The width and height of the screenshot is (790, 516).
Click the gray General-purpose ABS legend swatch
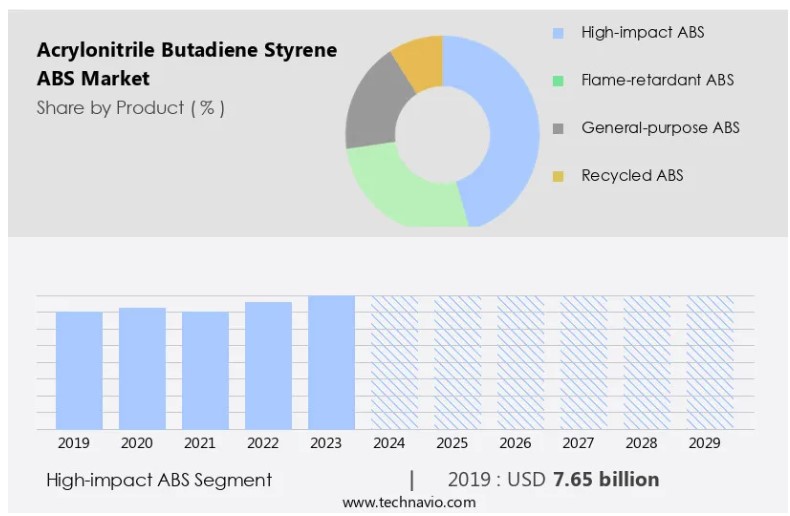point(558,128)
